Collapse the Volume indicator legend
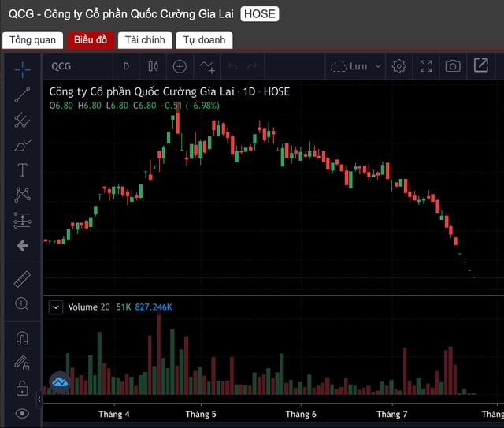Viewport: 504px width, 428px height. 55,307
